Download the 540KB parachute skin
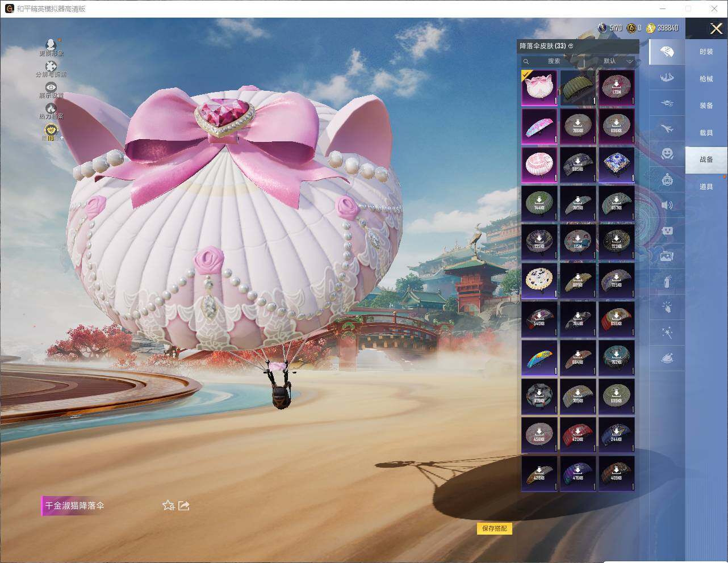 (x=539, y=319)
